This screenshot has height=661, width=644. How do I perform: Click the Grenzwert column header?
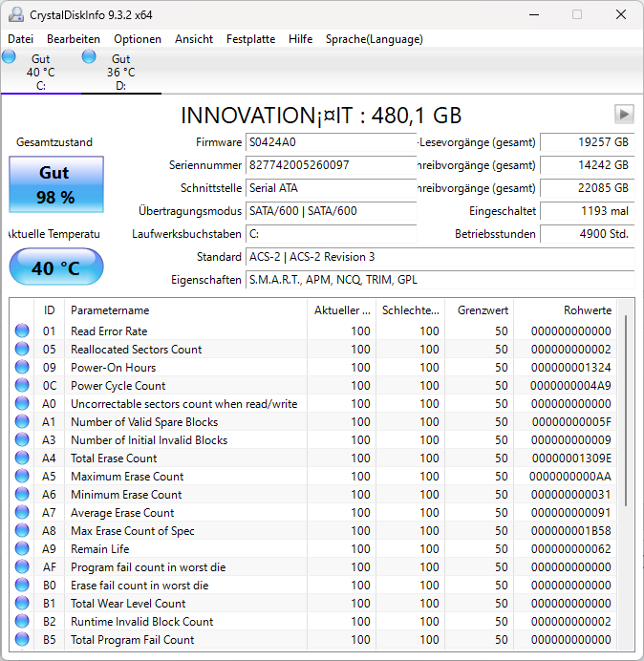(x=479, y=310)
